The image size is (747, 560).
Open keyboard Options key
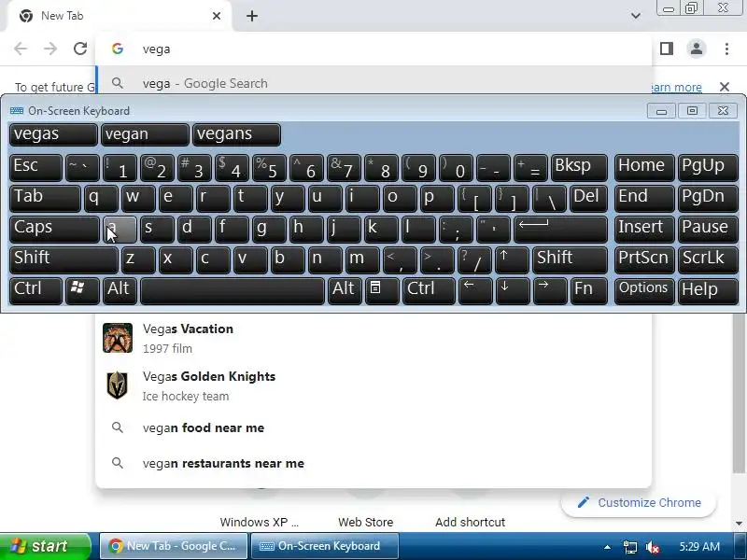click(644, 290)
